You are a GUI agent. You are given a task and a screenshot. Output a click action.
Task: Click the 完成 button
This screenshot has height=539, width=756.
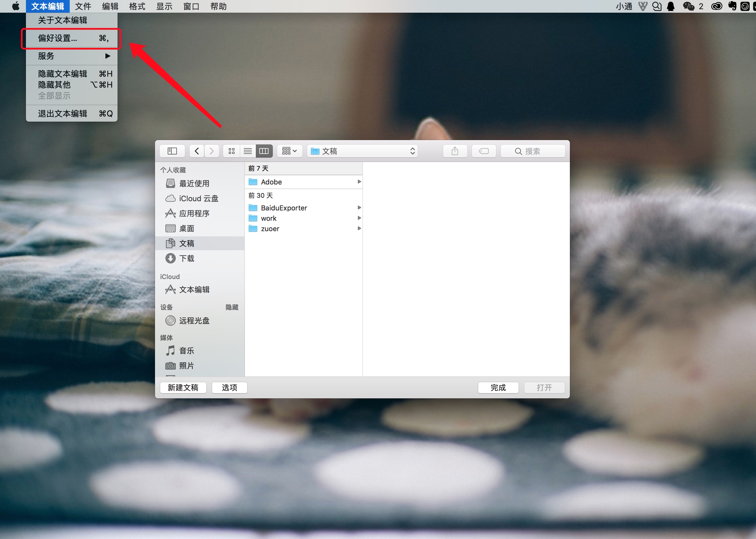(498, 387)
